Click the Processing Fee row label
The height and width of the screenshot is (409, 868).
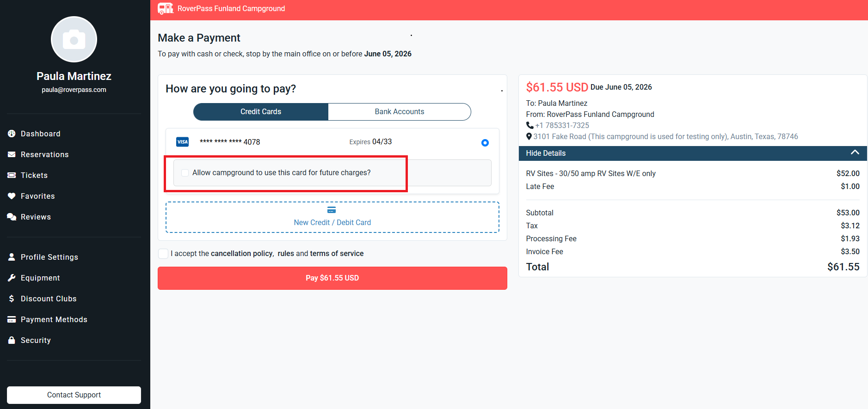(x=551, y=238)
